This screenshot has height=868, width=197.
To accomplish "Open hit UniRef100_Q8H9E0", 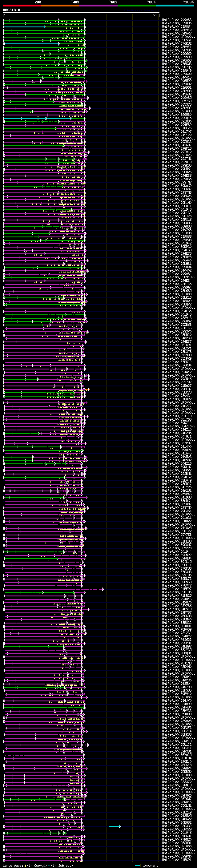I will tap(177, 30).
